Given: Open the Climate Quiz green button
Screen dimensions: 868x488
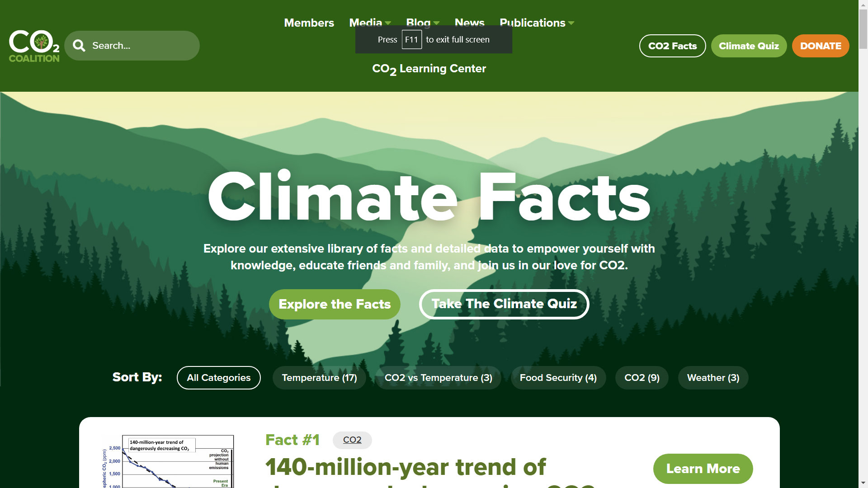Looking at the screenshot, I should pyautogui.click(x=749, y=46).
